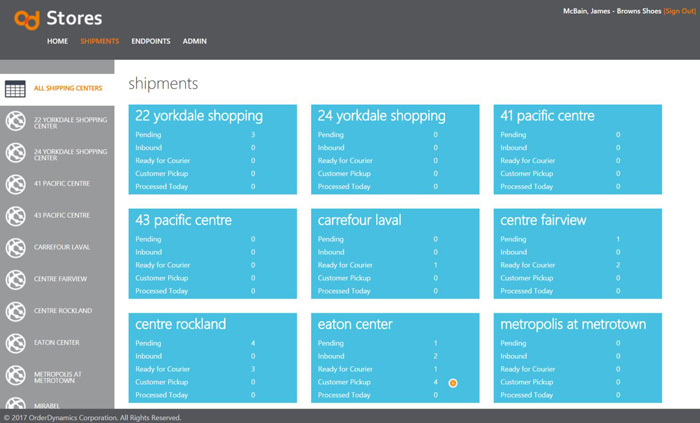
Task: Open the carrefour laval card title
Action: click(360, 220)
